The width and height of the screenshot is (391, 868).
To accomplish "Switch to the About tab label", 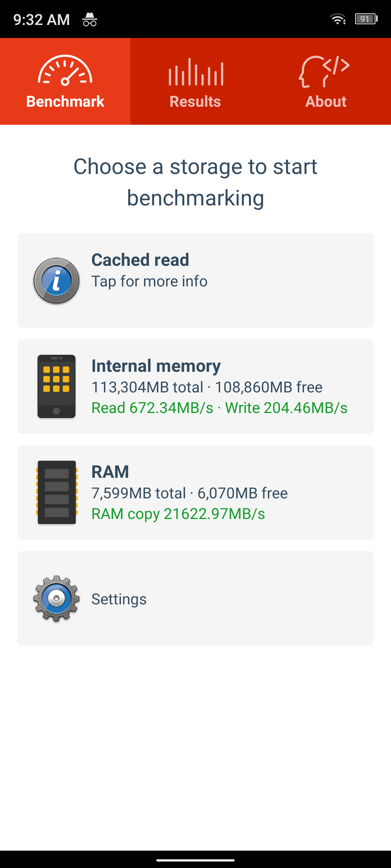I will [326, 102].
